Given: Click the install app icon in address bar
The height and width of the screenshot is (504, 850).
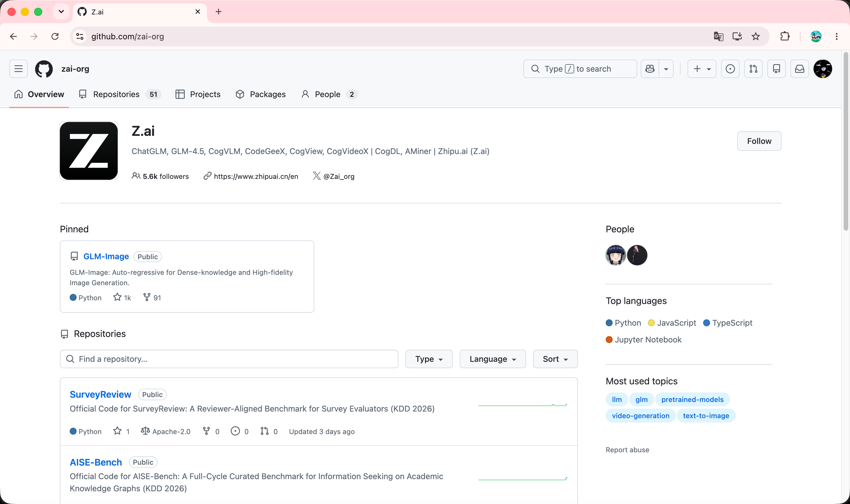Looking at the screenshot, I should click(737, 36).
